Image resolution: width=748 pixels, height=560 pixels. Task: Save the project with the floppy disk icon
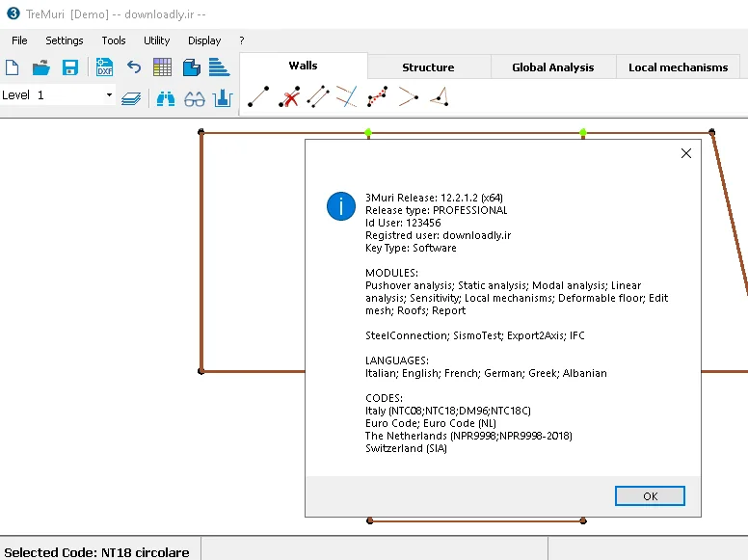tap(70, 67)
